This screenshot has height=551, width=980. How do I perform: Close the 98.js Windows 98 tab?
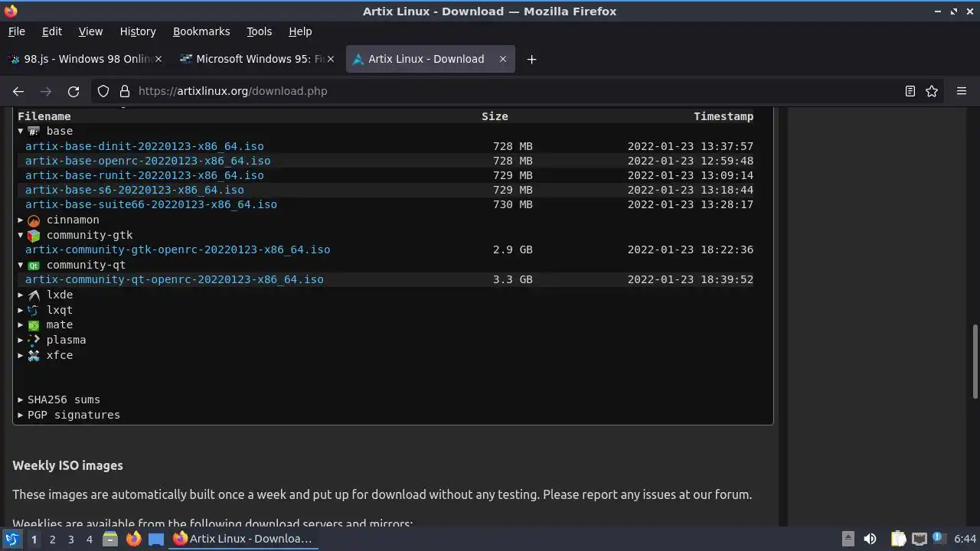click(x=158, y=59)
